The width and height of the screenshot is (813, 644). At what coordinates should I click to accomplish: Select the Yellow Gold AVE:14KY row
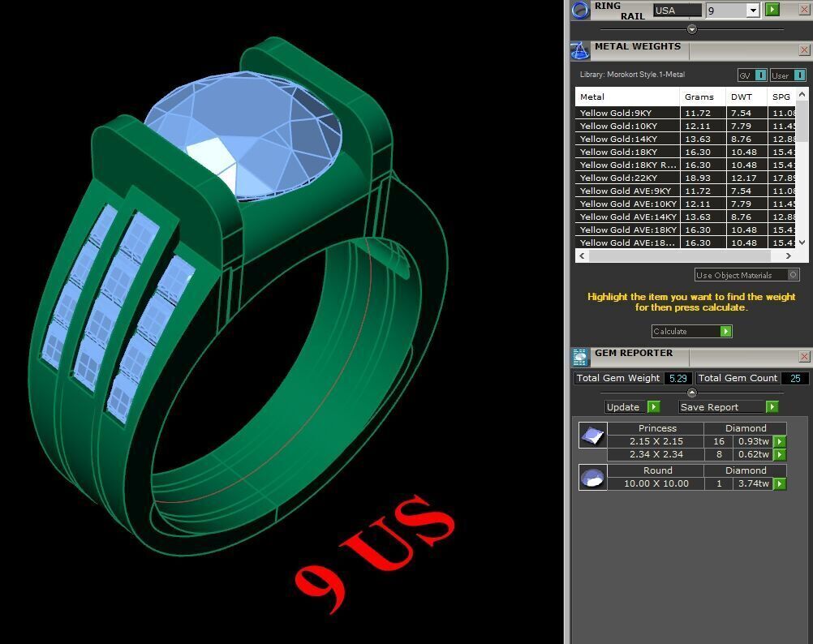coord(686,217)
